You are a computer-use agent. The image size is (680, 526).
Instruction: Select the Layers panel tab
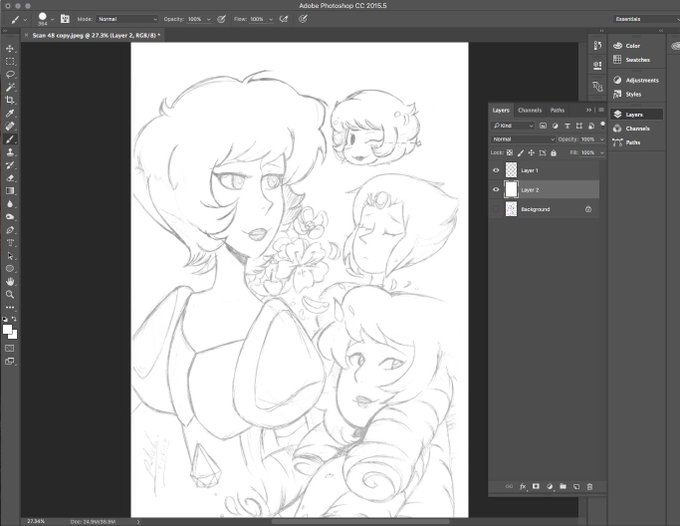tap(501, 110)
